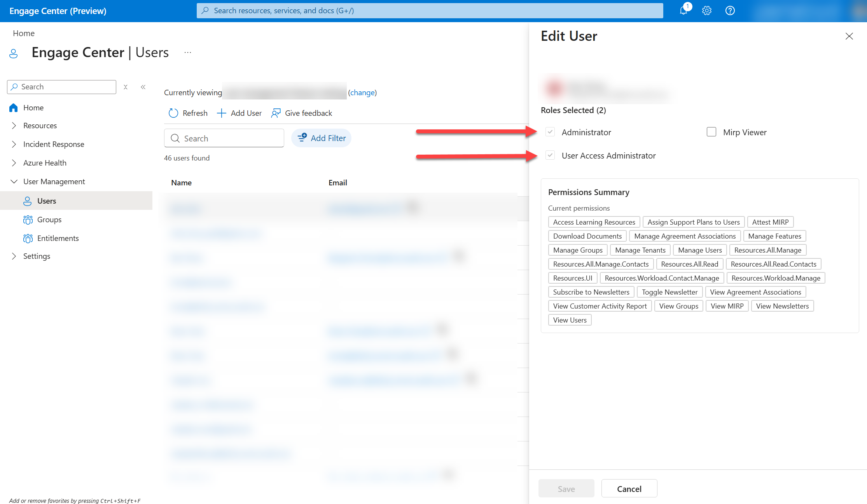Click the Add Filter button
The width and height of the screenshot is (867, 504).
321,138
